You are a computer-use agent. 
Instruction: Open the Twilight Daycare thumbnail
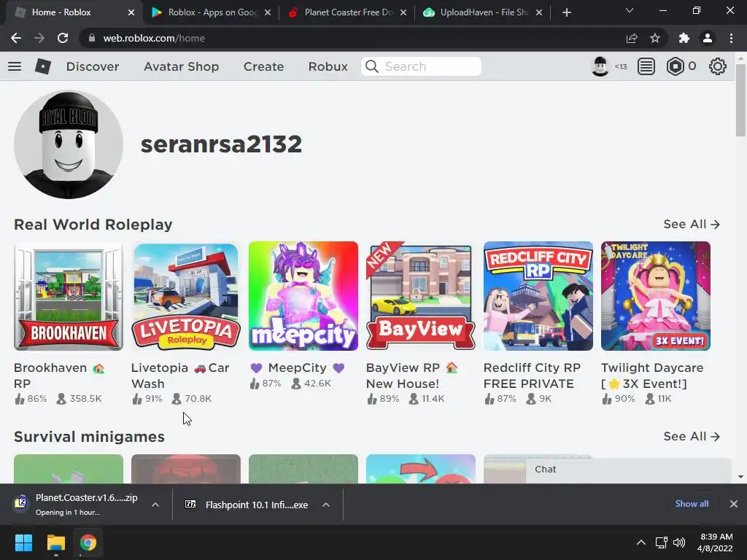click(x=656, y=296)
